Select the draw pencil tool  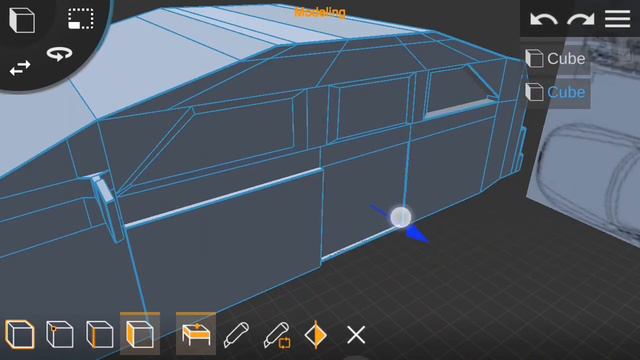(236, 335)
